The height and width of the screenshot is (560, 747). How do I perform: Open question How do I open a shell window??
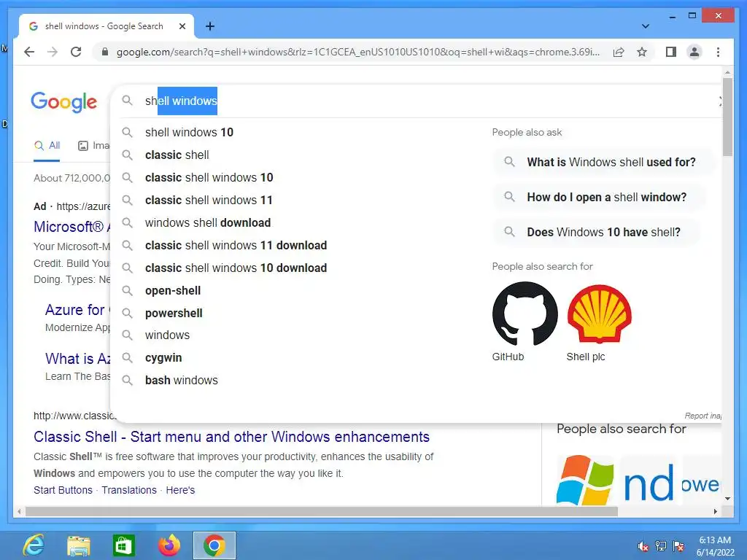600,197
